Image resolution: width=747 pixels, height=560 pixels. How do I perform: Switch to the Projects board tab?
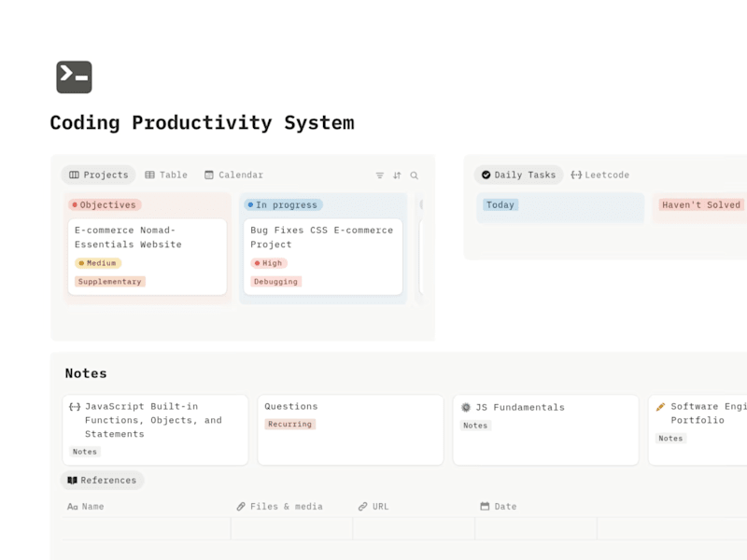click(99, 175)
